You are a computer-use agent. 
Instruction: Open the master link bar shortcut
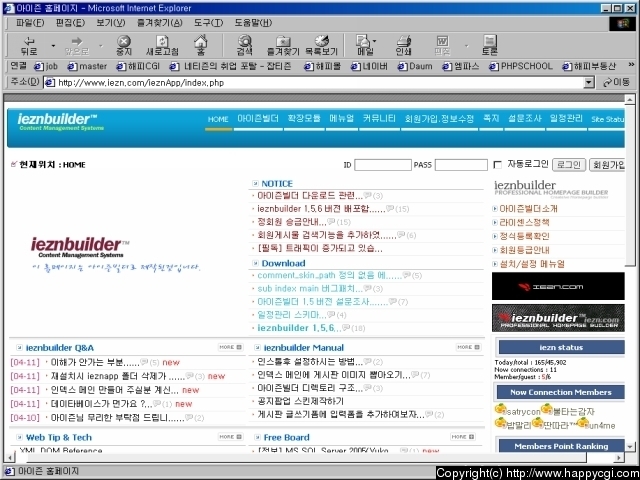click(87, 66)
